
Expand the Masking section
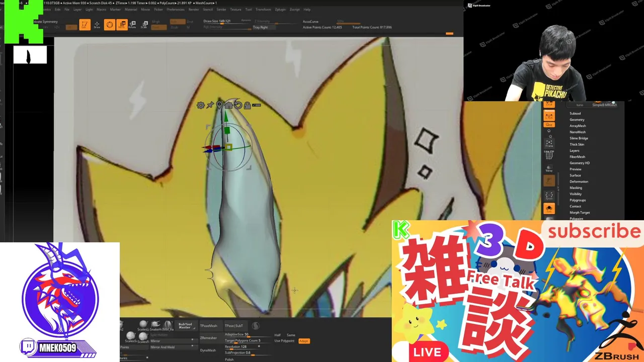576,188
